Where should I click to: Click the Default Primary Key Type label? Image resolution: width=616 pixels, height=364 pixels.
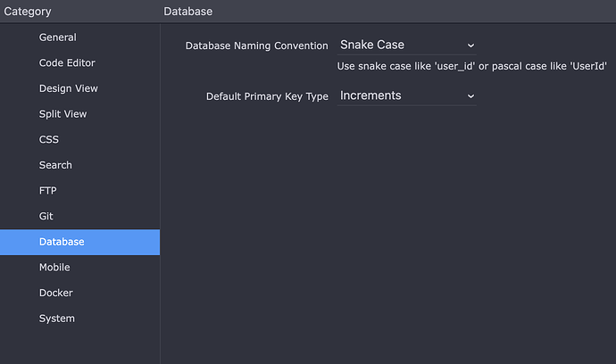click(x=267, y=96)
